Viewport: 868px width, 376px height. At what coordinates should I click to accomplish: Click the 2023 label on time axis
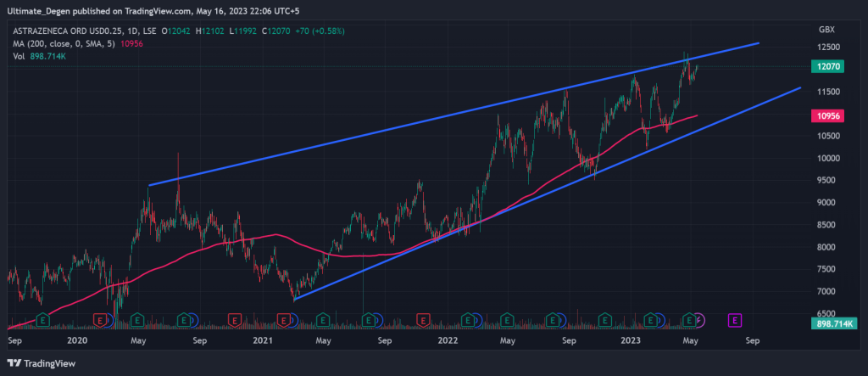pos(631,340)
